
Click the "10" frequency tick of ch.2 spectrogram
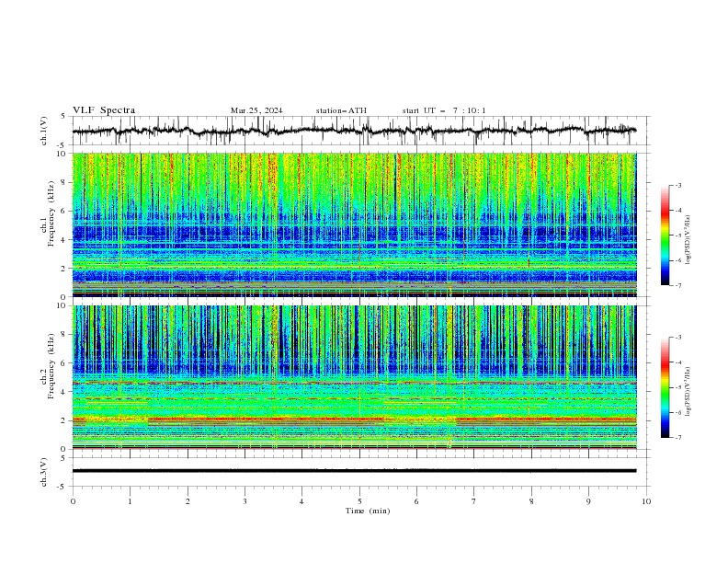(63, 305)
